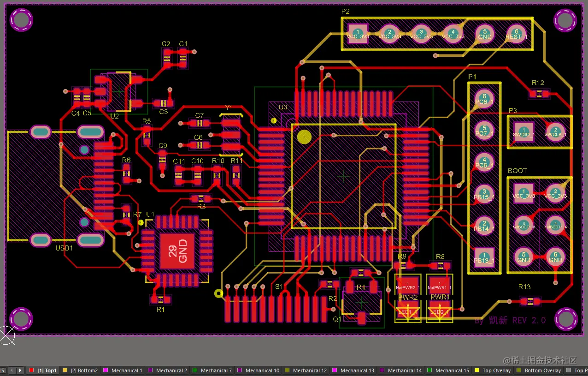Activate the Mechanical 15 layer tab
588x376 pixels.
coord(448,370)
